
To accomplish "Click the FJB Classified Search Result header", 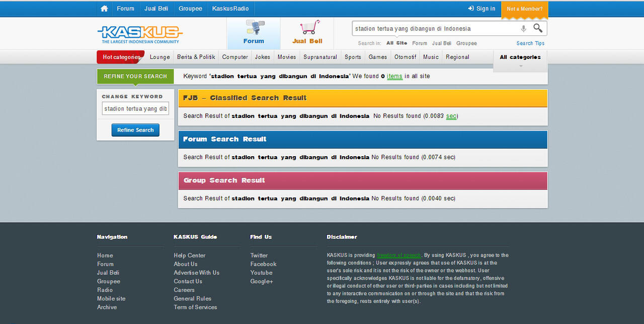I will click(363, 98).
